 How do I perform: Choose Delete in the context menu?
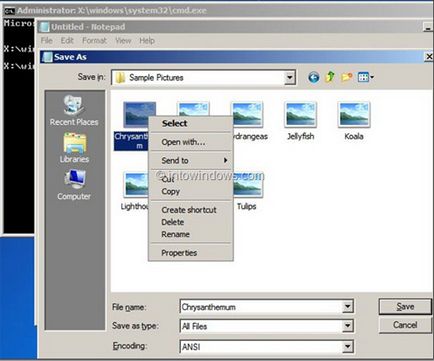point(190,222)
